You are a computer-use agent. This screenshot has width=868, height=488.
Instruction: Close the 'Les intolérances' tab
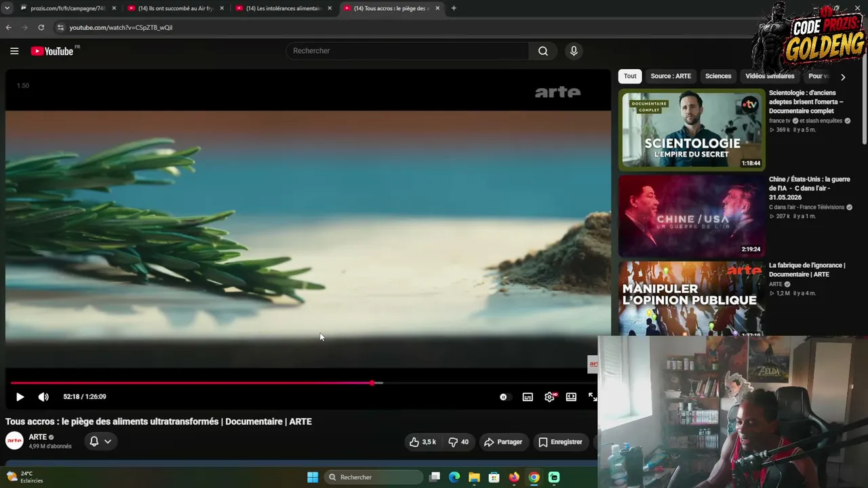(330, 8)
